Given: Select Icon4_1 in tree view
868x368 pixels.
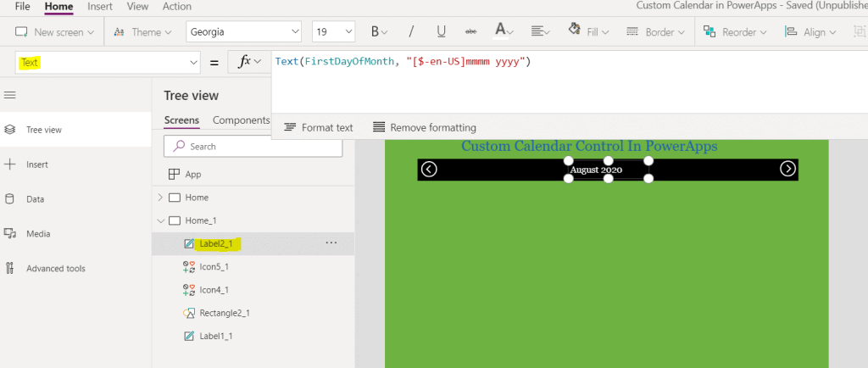Looking at the screenshot, I should click(214, 289).
